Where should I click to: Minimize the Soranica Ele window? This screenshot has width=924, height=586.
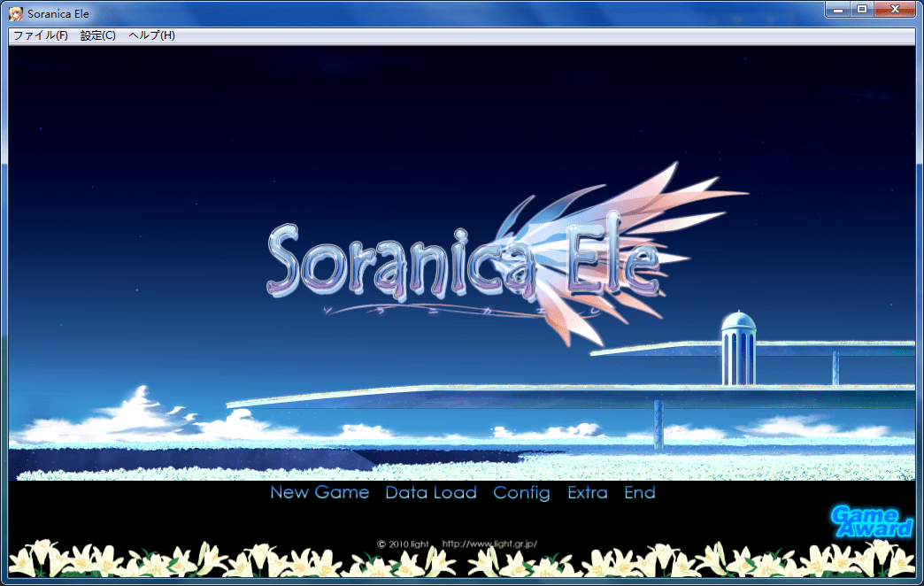tap(839, 9)
